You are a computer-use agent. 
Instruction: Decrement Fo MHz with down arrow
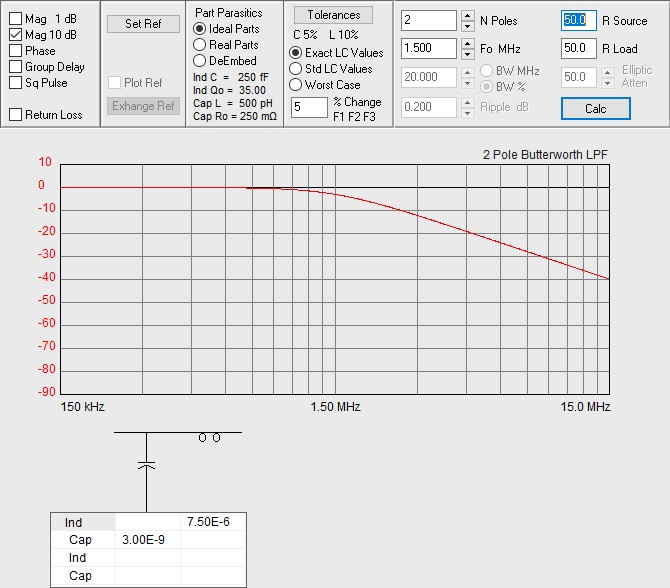tap(467, 54)
